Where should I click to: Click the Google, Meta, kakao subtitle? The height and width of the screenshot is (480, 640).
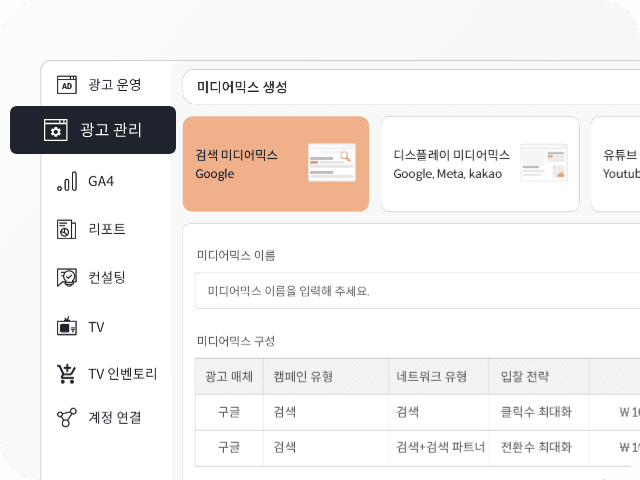click(x=448, y=174)
